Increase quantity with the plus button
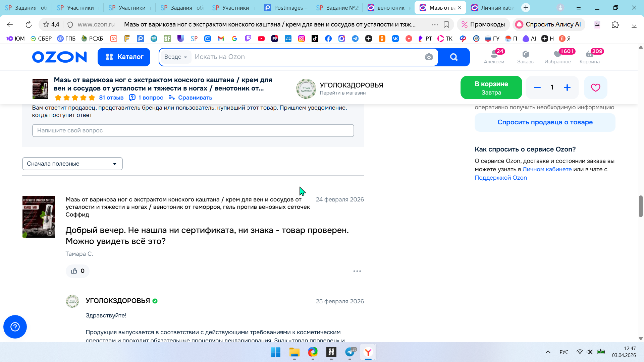 coord(567,87)
